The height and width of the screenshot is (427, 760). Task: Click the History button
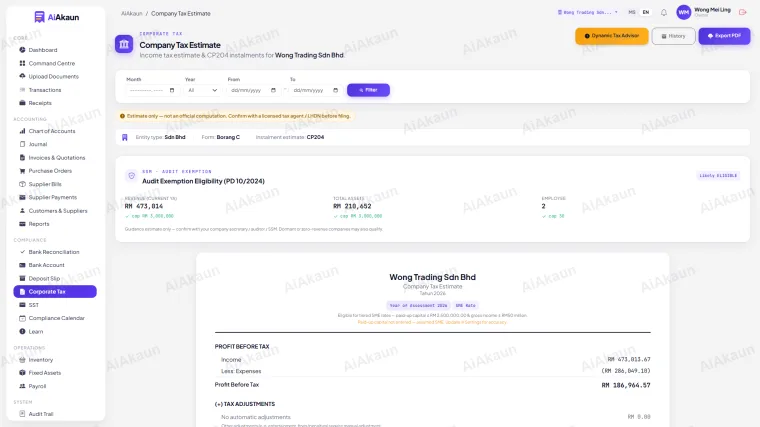[x=673, y=36]
